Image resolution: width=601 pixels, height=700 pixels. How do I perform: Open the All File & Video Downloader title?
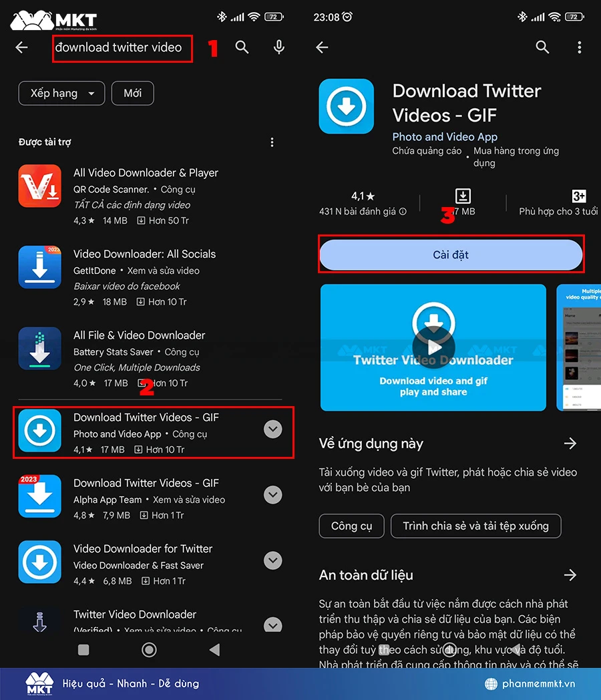pyautogui.click(x=139, y=335)
